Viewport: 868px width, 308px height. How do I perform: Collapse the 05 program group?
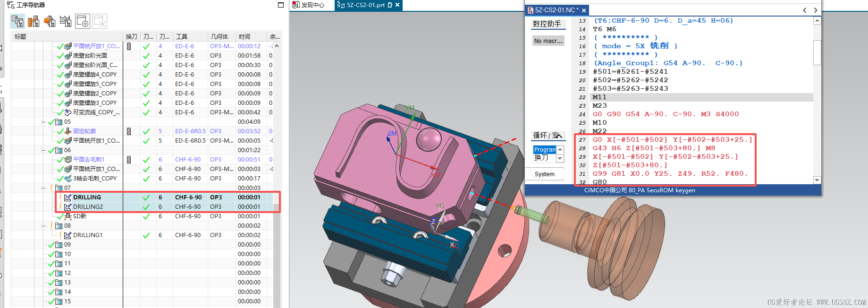(43, 122)
